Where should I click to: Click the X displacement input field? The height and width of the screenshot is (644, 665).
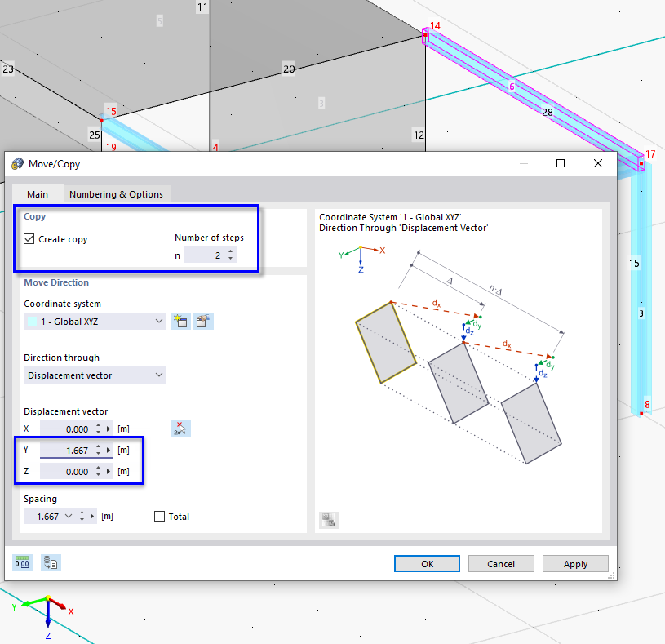click(x=67, y=429)
